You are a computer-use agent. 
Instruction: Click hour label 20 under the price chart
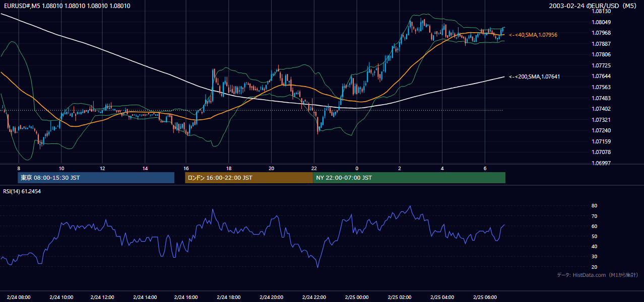[x=271, y=168]
